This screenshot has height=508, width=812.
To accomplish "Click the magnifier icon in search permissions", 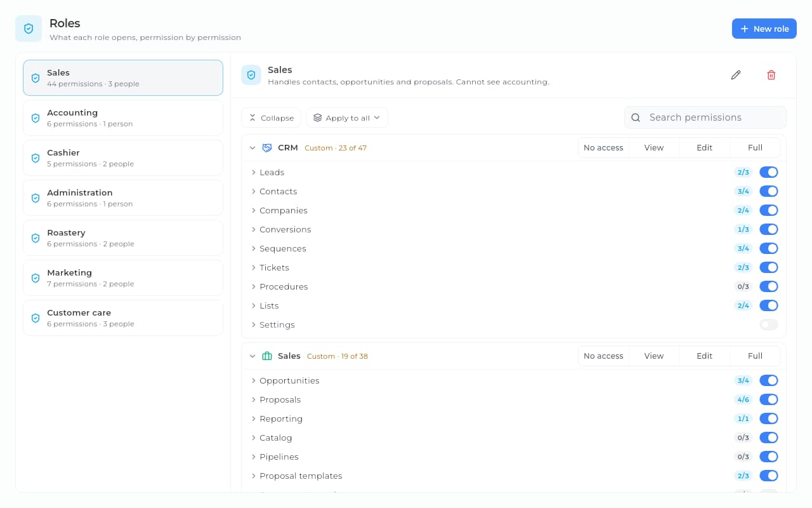I will (636, 117).
